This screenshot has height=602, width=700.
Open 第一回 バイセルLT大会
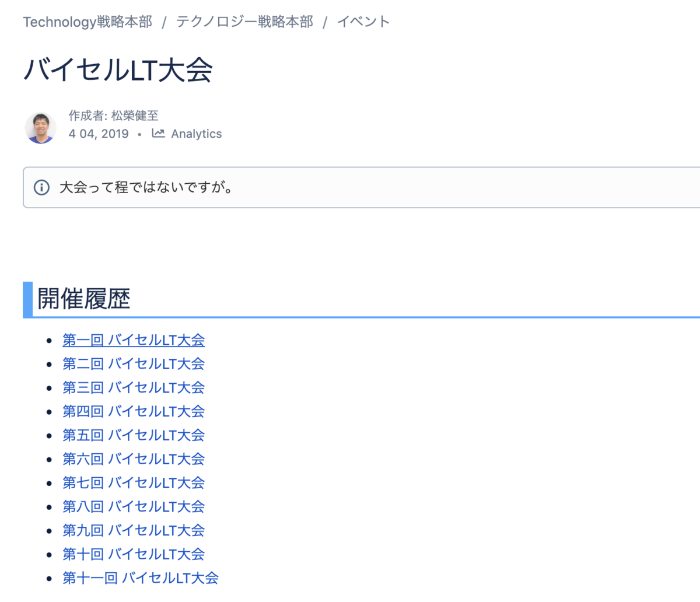click(x=134, y=339)
